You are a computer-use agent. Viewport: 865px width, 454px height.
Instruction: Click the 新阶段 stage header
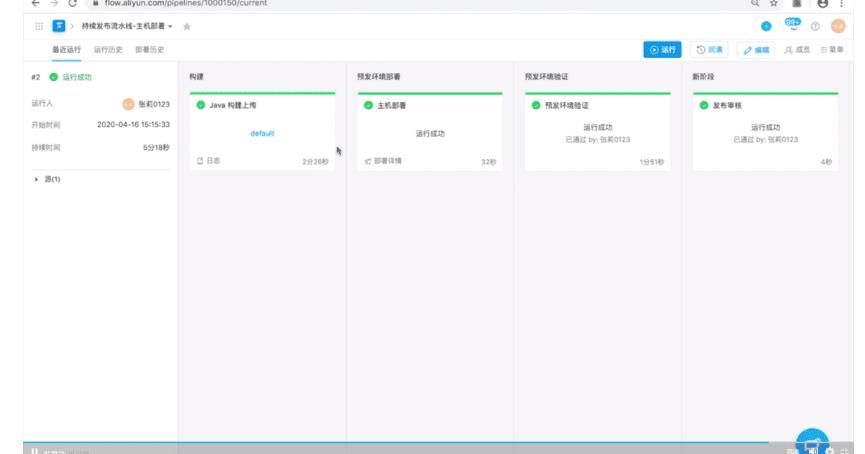click(703, 77)
